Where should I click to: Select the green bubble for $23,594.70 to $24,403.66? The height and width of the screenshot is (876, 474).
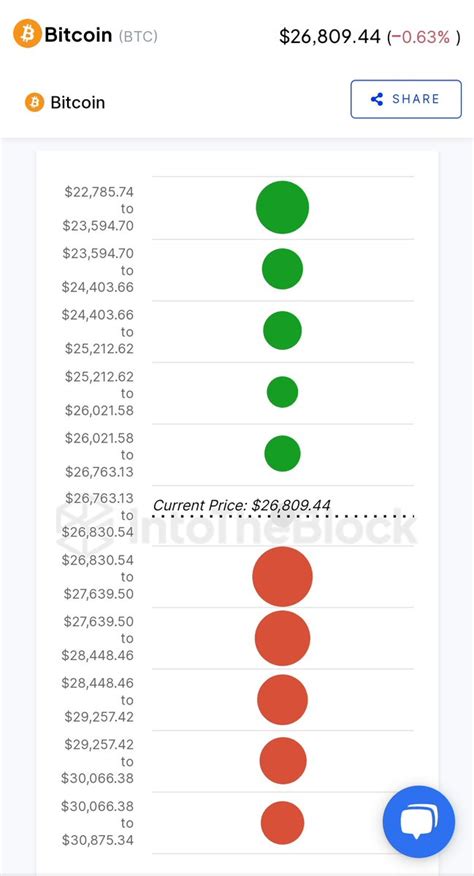282,269
